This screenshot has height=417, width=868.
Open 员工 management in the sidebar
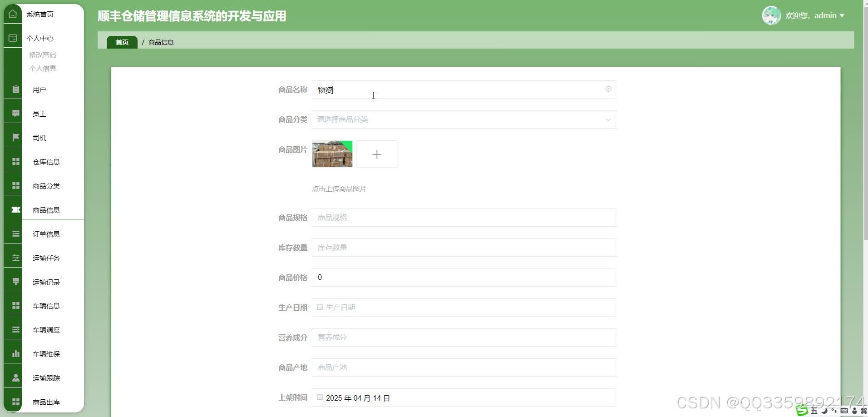[39, 114]
